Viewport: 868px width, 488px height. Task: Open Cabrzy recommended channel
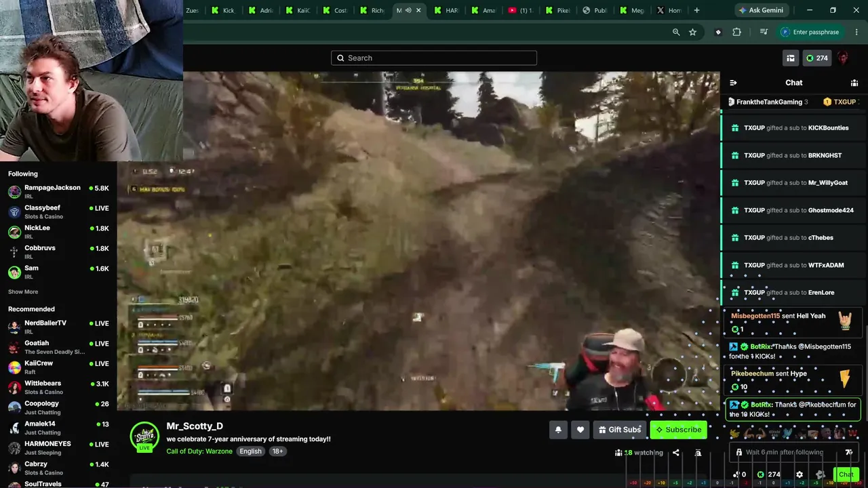pos(58,468)
